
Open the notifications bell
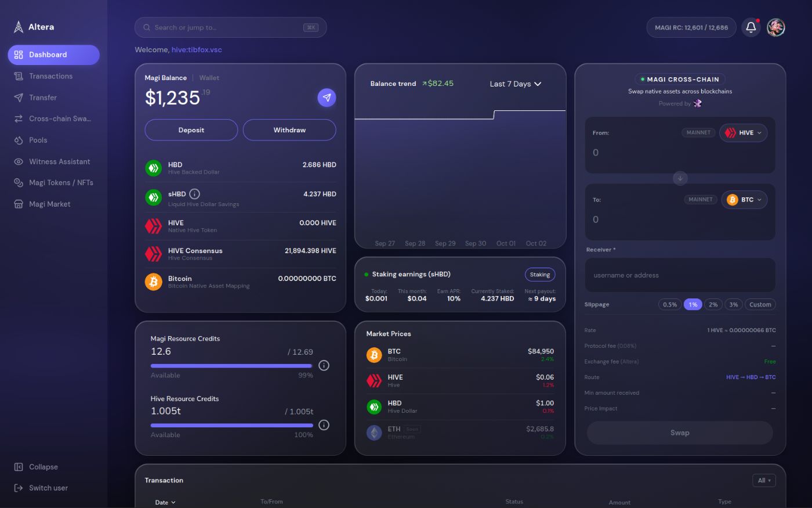[751, 27]
